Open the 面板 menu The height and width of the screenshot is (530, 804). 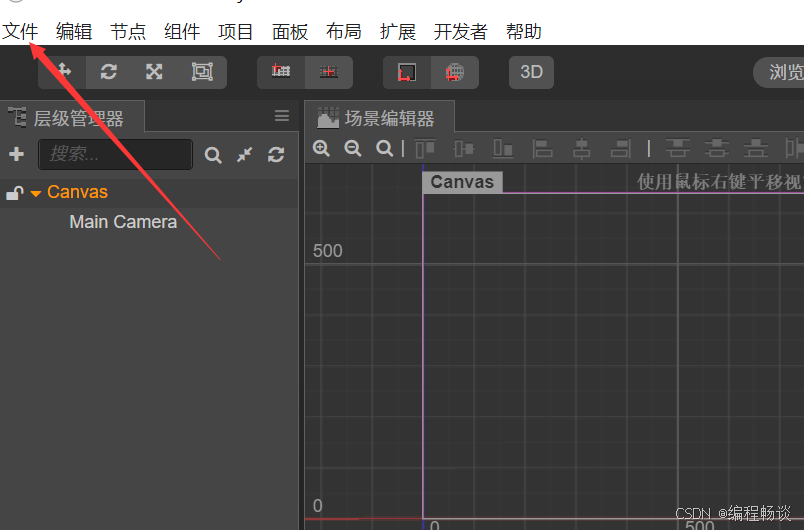click(x=290, y=32)
